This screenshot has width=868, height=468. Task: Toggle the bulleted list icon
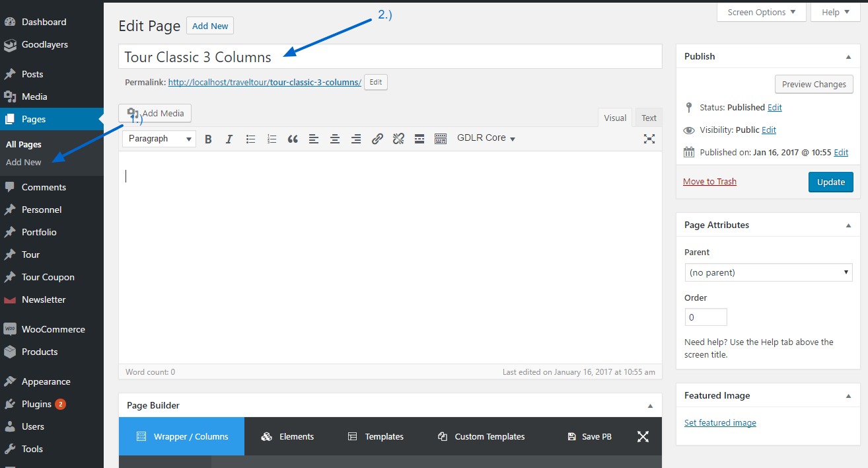tap(250, 139)
